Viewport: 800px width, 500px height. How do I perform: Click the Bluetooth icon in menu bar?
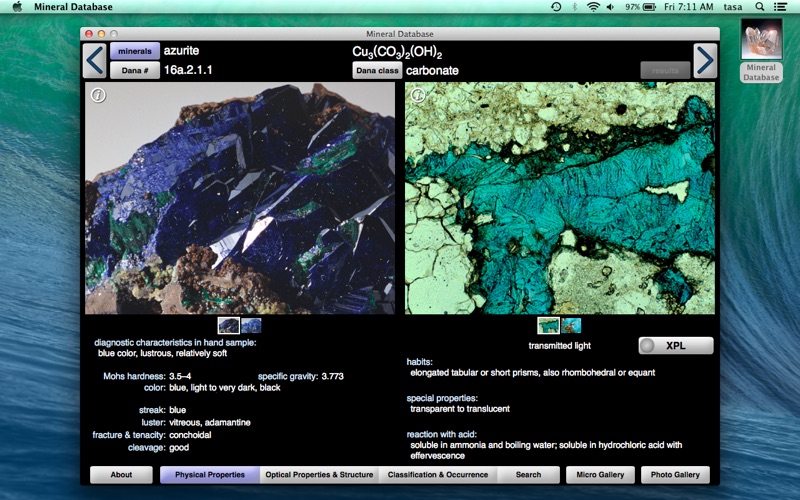tap(574, 7)
